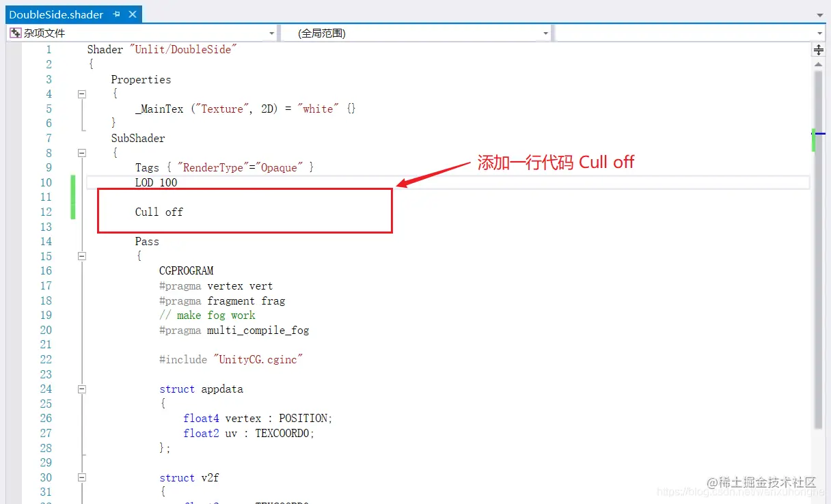Click the vertical scrollbar thumb
This screenshot has height=504, width=831.
coord(819,249)
